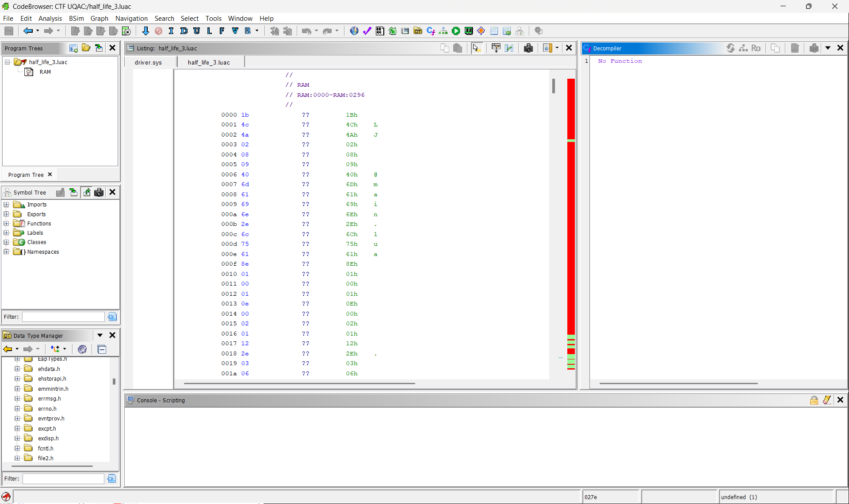Click the Redo toolbar icon

pyautogui.click(x=327, y=31)
